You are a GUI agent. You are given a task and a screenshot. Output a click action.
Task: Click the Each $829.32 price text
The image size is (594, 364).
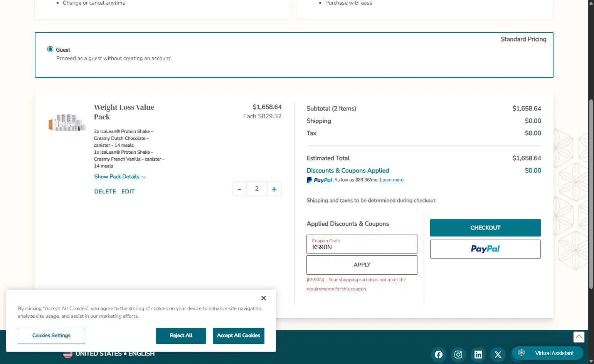pos(262,116)
